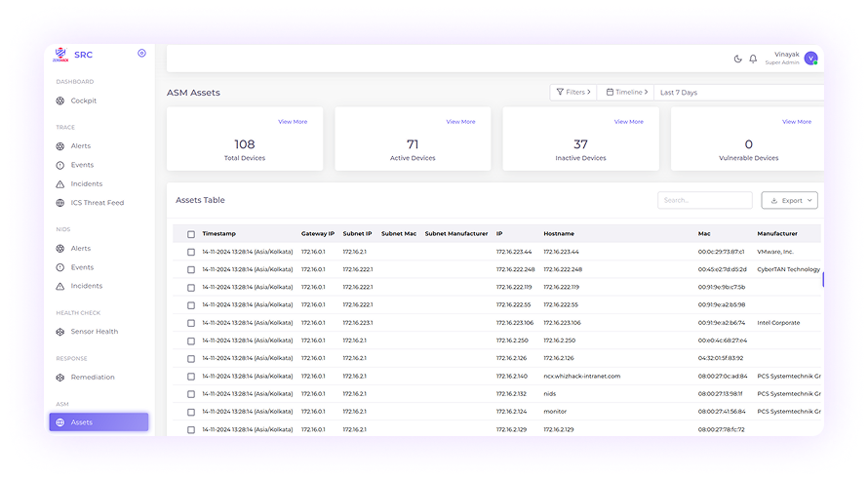Open TRACE Alerts in sidebar
868x480 pixels.
[80, 146]
